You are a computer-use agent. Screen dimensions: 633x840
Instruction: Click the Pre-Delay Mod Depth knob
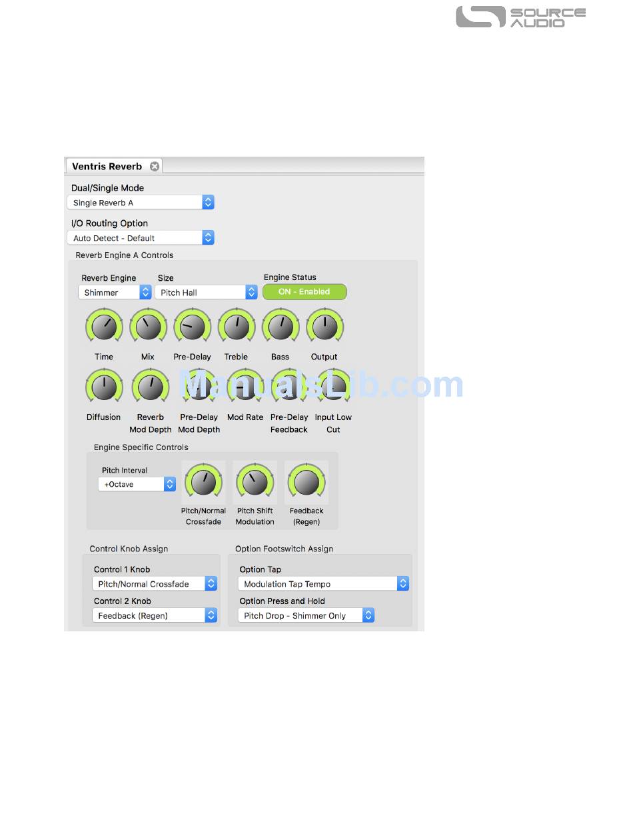199,387
